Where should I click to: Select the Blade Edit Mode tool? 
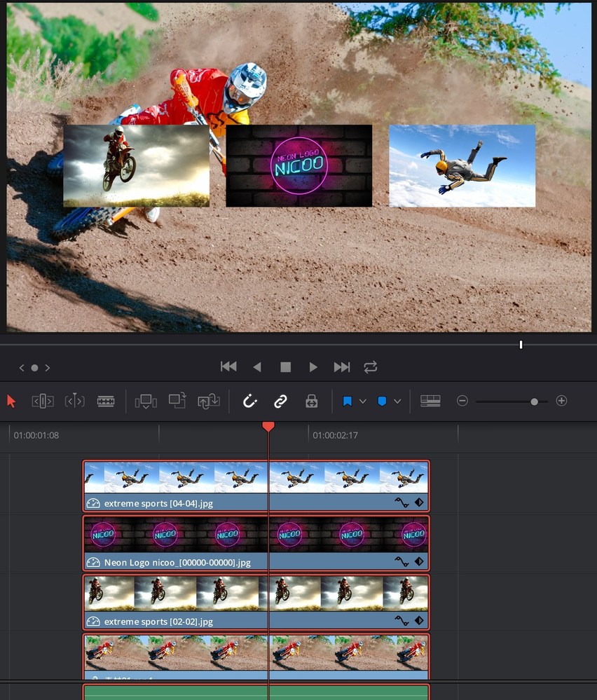click(x=106, y=402)
